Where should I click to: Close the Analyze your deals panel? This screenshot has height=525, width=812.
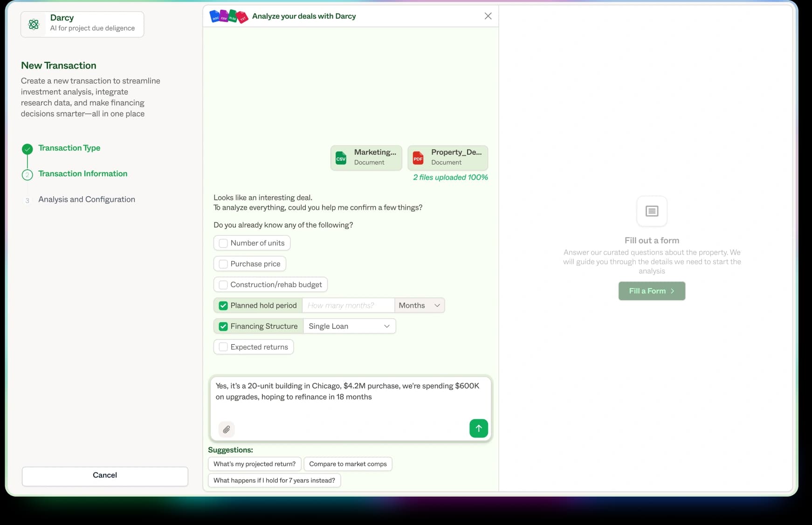coord(488,16)
